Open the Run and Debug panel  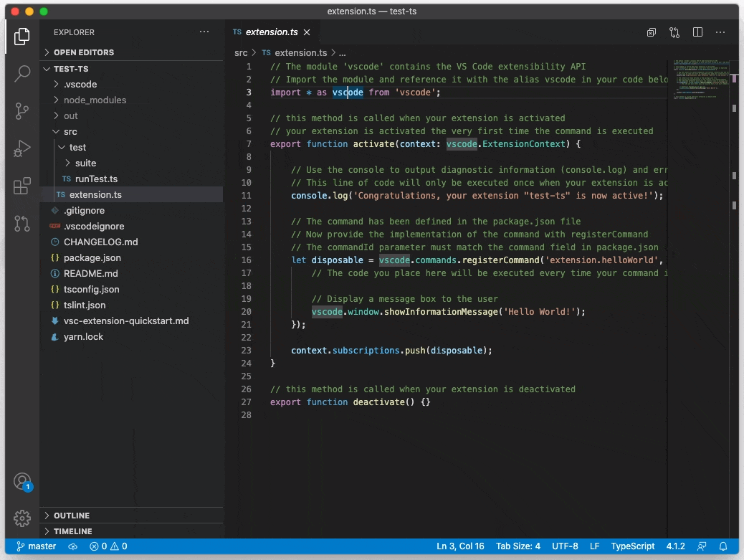(22, 148)
